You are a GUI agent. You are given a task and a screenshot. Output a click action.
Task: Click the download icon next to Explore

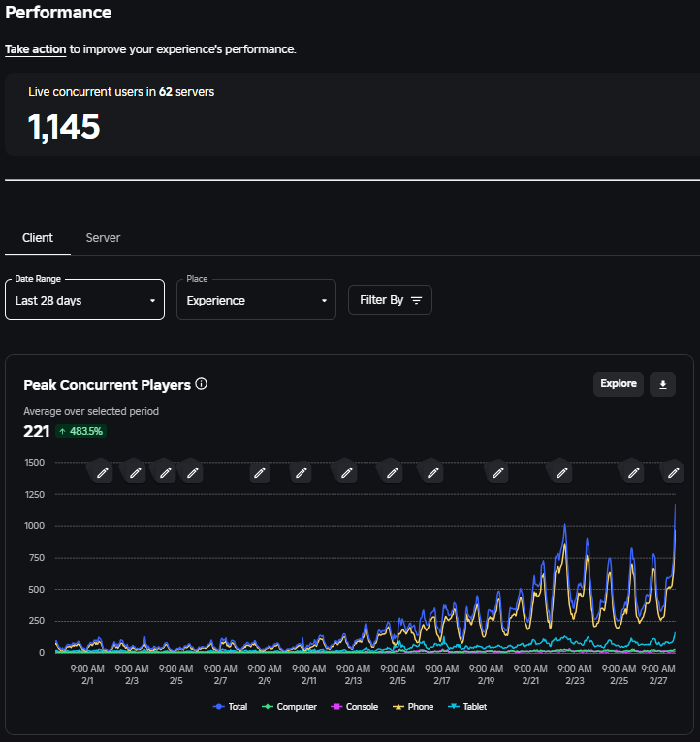coord(662,385)
